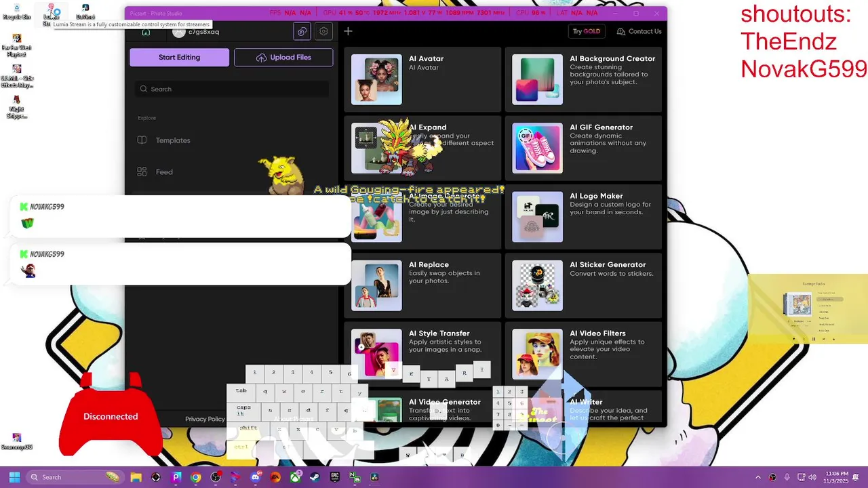This screenshot has width=868, height=488.
Task: Open the AI Replace thumbnail
Action: click(x=376, y=286)
